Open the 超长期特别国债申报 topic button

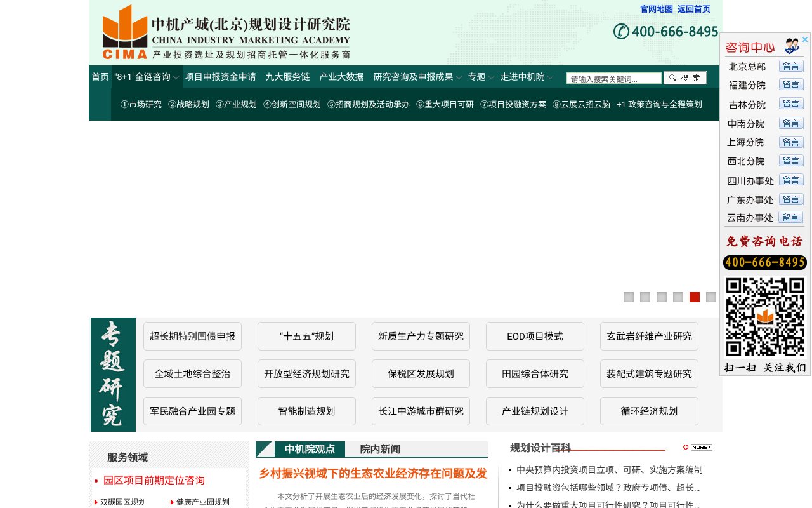(x=192, y=336)
